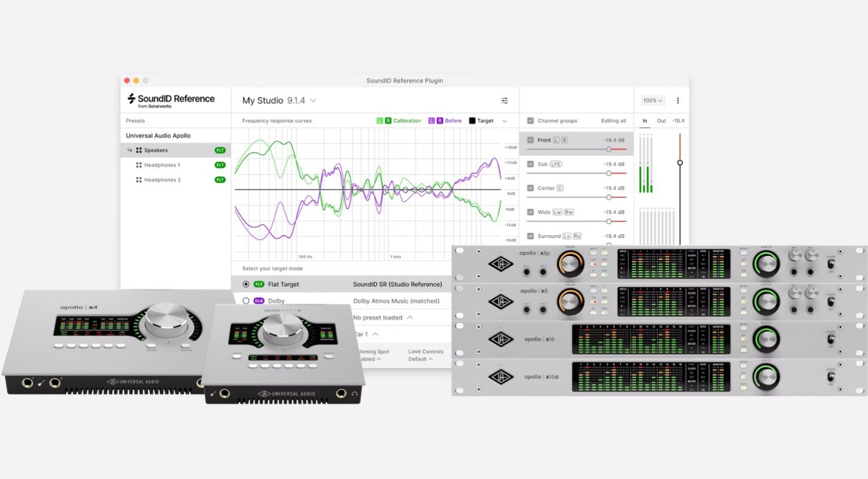
Task: Click the SoundID Reference lightning logo
Action: click(131, 99)
